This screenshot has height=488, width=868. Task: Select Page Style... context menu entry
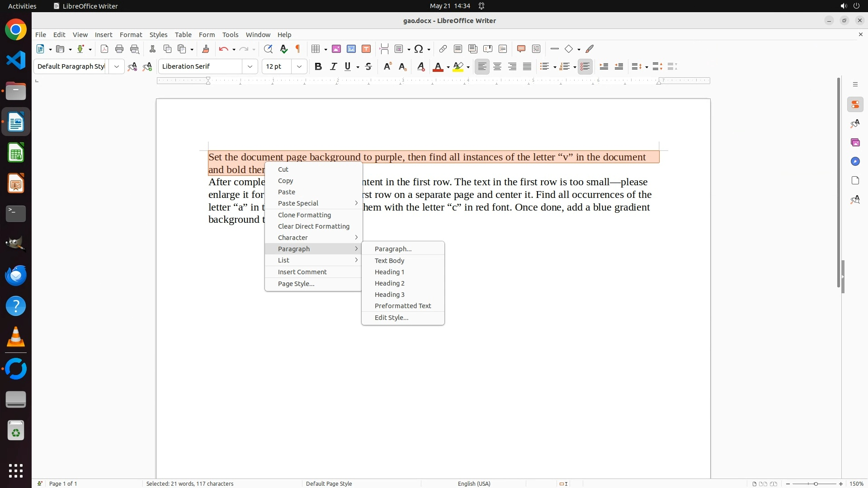pyautogui.click(x=296, y=284)
